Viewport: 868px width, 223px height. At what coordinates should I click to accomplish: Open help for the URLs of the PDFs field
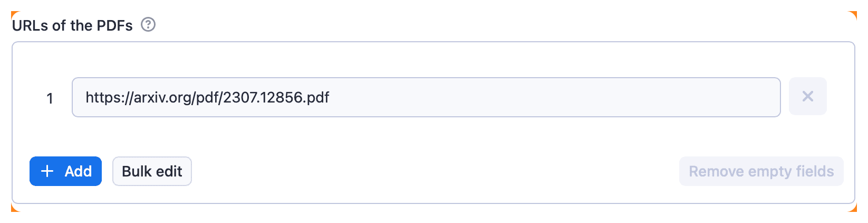(x=148, y=25)
